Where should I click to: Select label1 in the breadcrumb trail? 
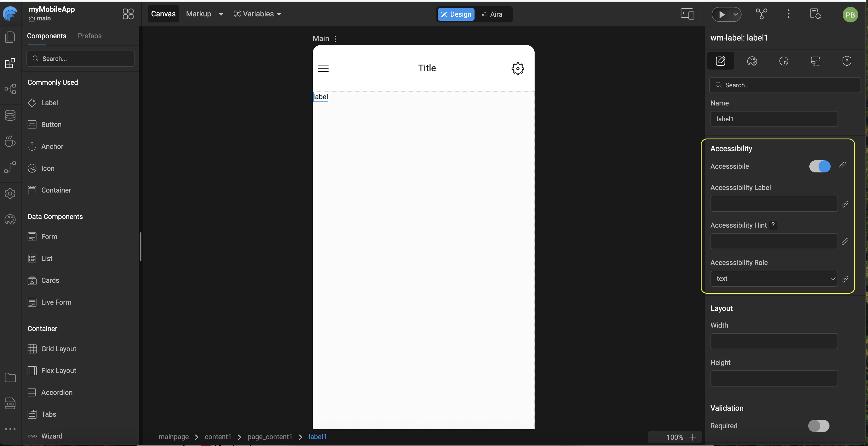(317, 437)
